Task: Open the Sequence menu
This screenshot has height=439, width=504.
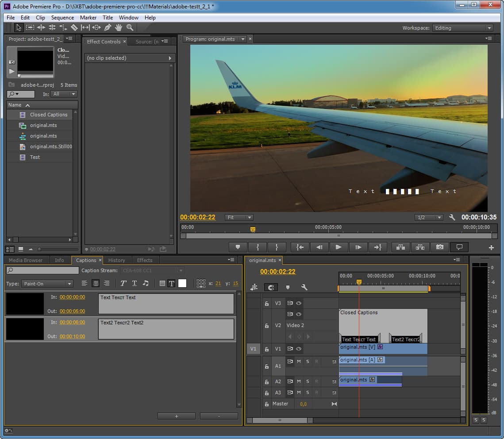Action: pyautogui.click(x=62, y=18)
